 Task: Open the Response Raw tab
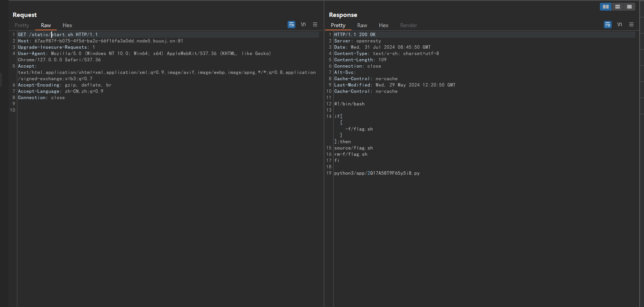click(x=362, y=25)
